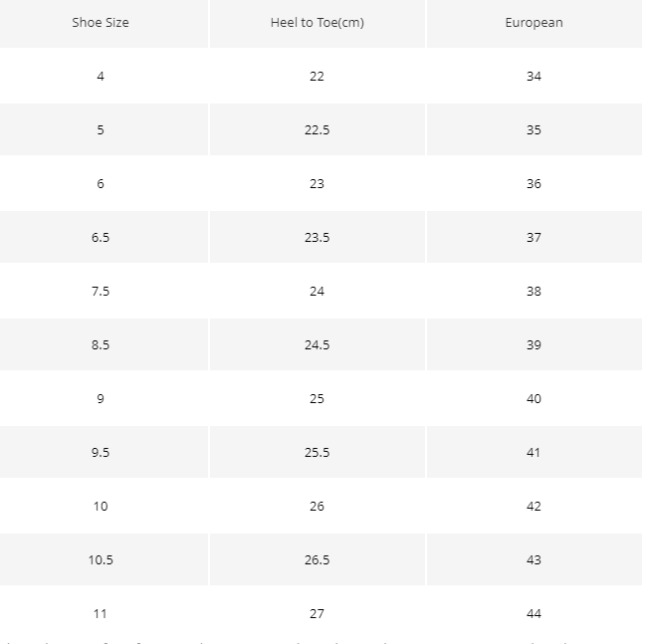
Task: Click the 25.5 cm cell
Action: (x=318, y=452)
